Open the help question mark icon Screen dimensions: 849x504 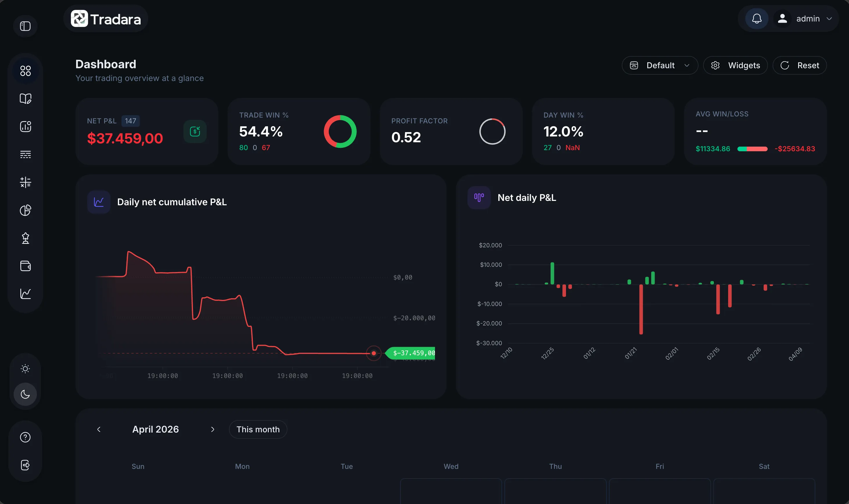point(26,437)
